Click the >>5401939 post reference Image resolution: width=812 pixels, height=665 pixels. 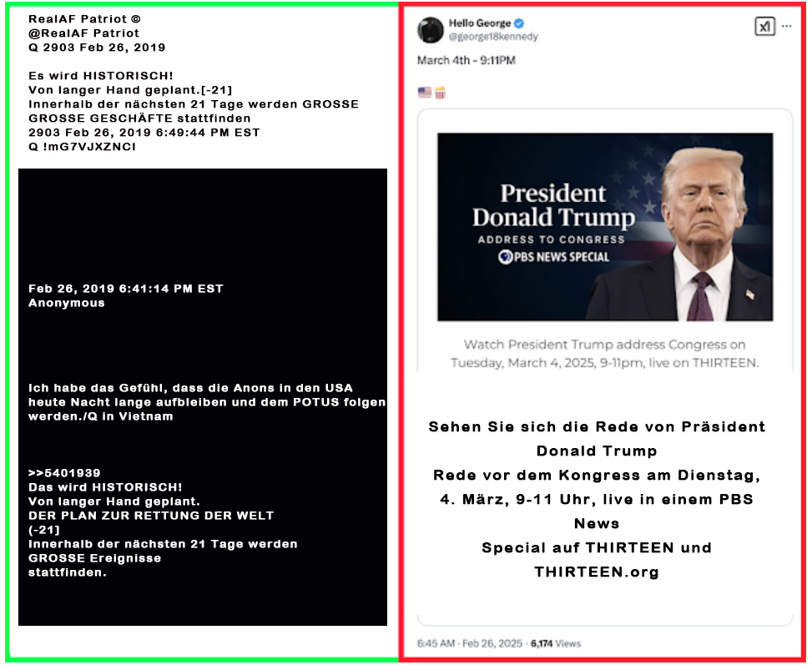(x=64, y=473)
